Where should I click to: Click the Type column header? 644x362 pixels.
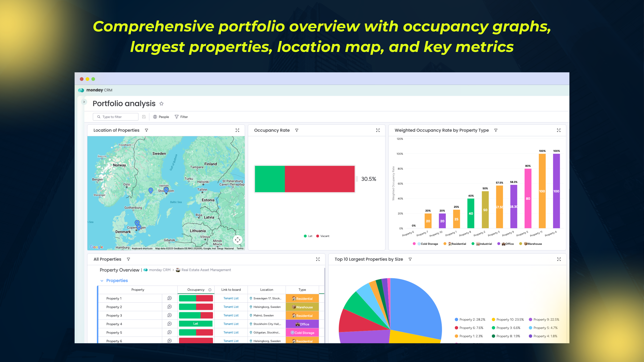pyautogui.click(x=302, y=290)
